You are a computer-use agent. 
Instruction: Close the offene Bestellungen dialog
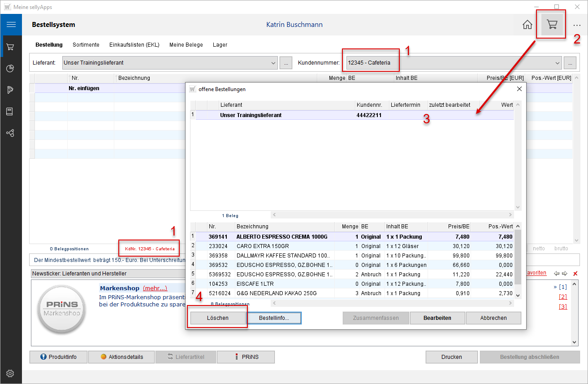tap(519, 89)
